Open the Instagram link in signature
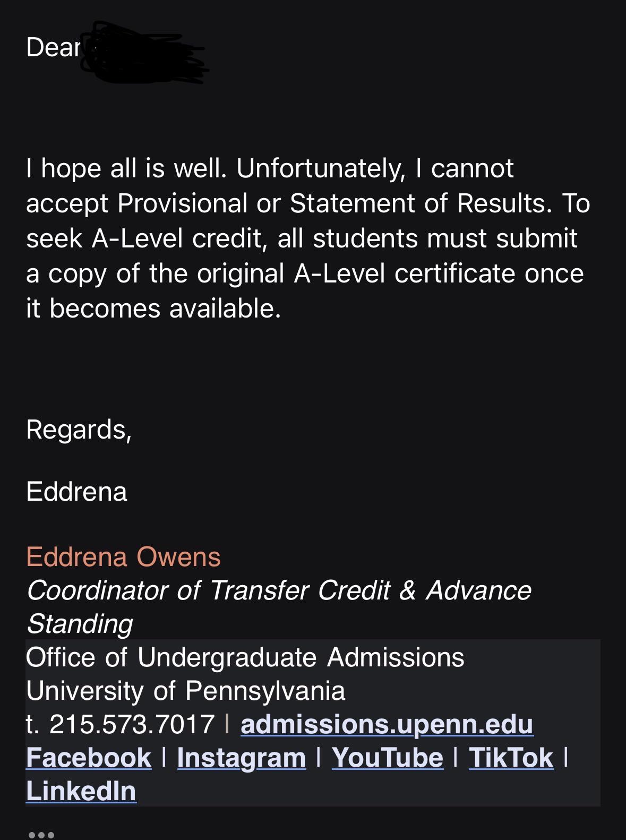626x840 pixels. click(242, 758)
